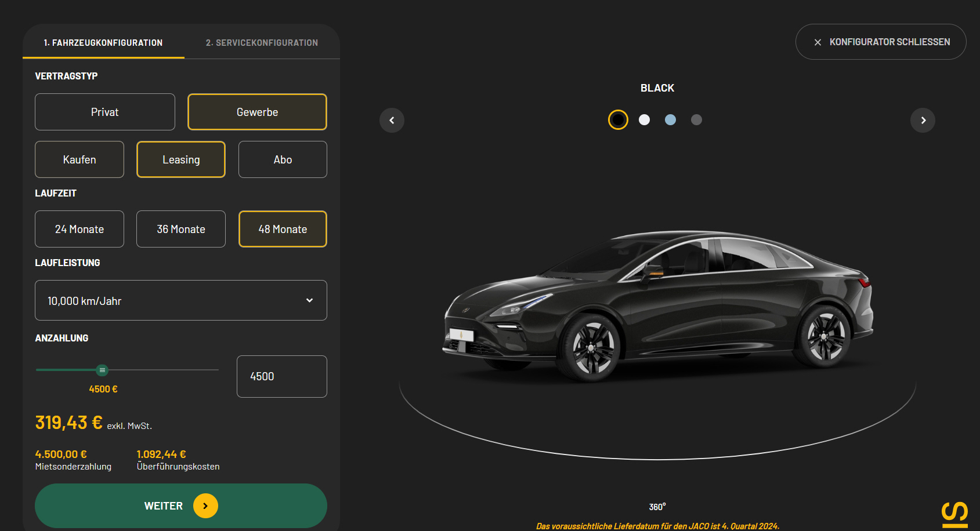Select the grey color swatch
Screen dimensions: 980x531
click(696, 120)
